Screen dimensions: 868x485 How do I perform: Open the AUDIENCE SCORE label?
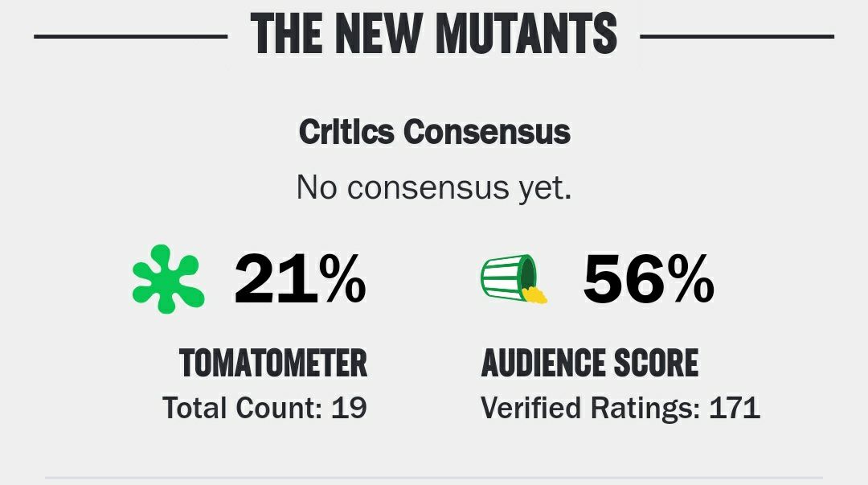pos(590,364)
